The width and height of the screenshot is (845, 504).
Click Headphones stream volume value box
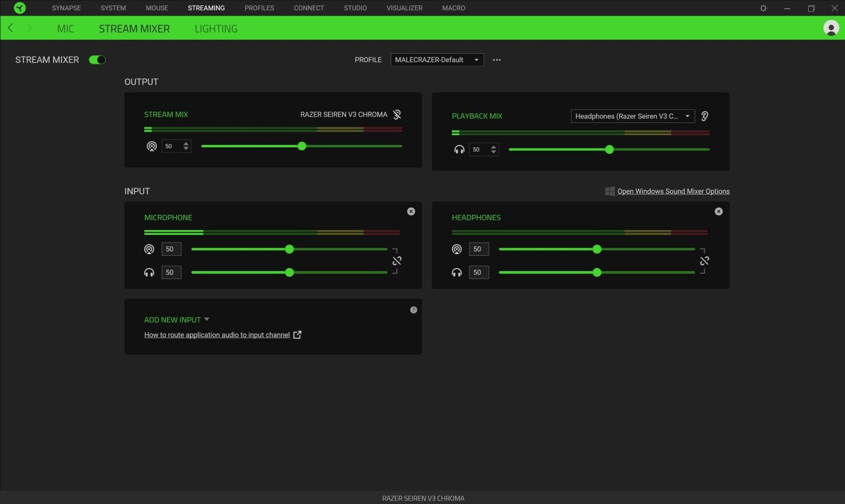tap(479, 249)
